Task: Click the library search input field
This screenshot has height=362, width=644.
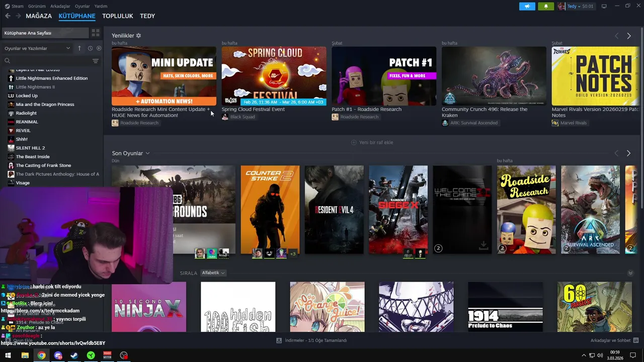Action: point(50,61)
